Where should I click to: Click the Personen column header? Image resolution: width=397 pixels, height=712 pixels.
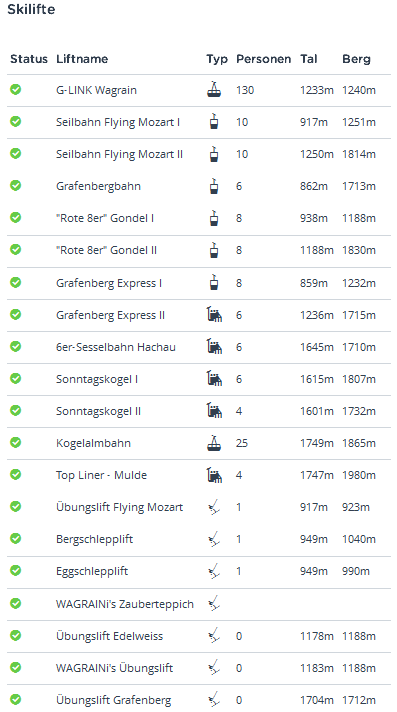(x=263, y=59)
